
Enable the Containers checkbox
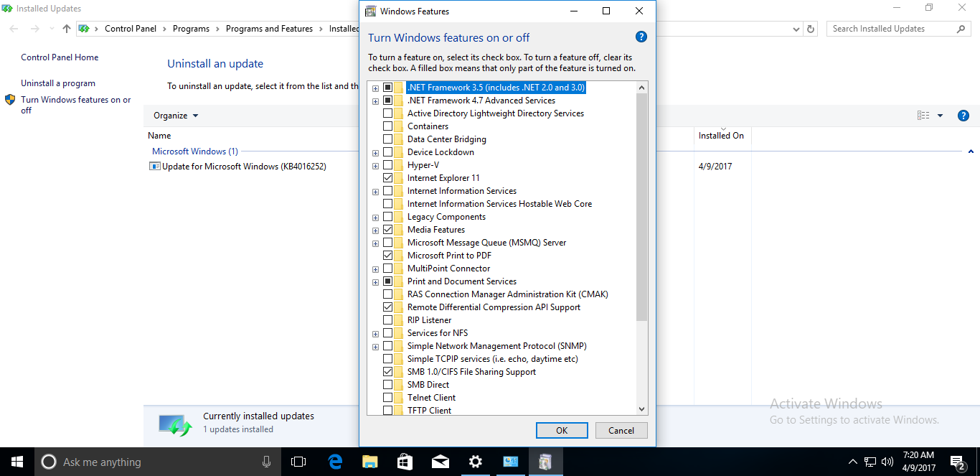point(387,126)
